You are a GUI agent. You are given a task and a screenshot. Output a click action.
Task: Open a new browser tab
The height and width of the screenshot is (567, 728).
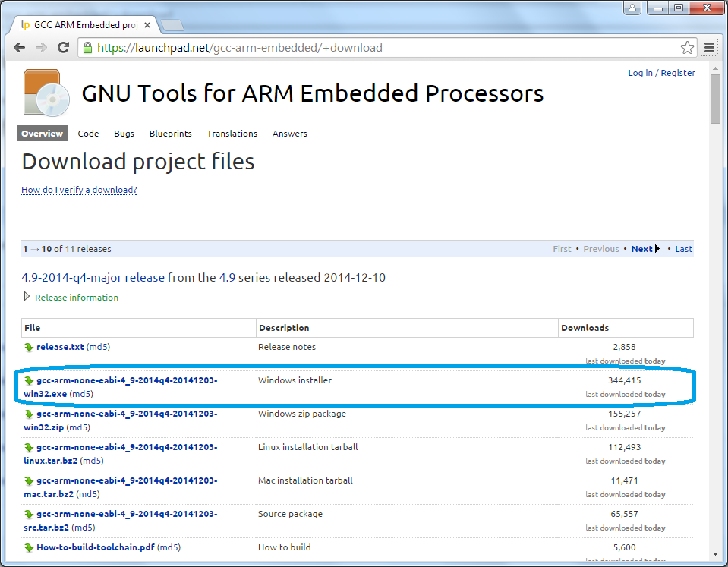point(172,25)
